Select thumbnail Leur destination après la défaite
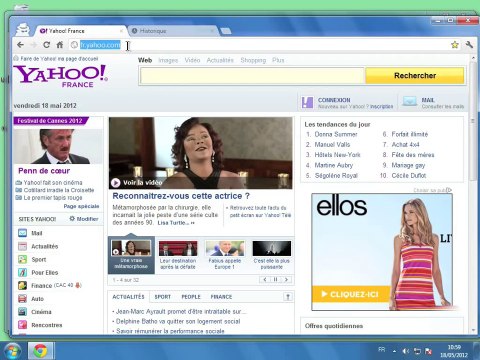The image size is (480, 360). click(x=178, y=255)
